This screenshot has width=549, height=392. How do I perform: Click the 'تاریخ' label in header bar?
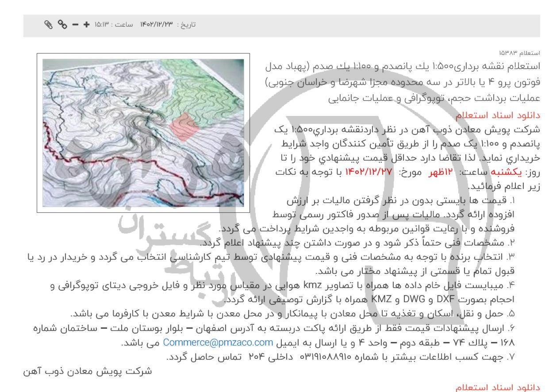tap(186, 25)
